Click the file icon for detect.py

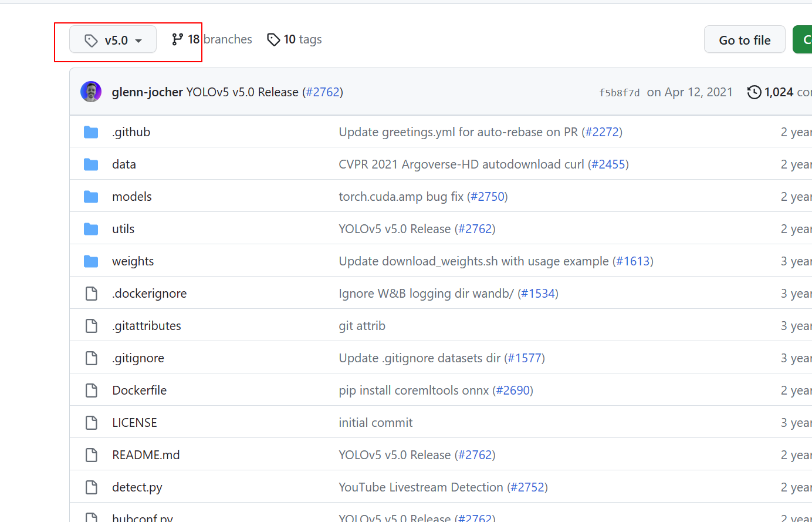click(91, 487)
